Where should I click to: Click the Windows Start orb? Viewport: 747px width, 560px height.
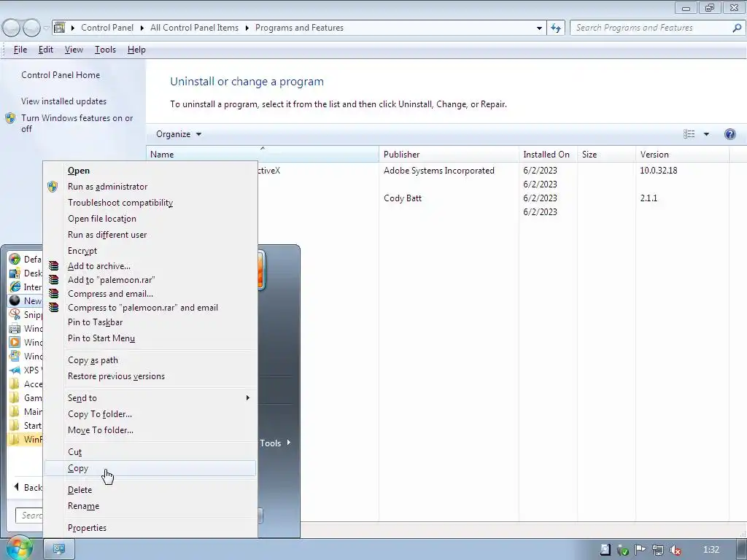(18, 548)
